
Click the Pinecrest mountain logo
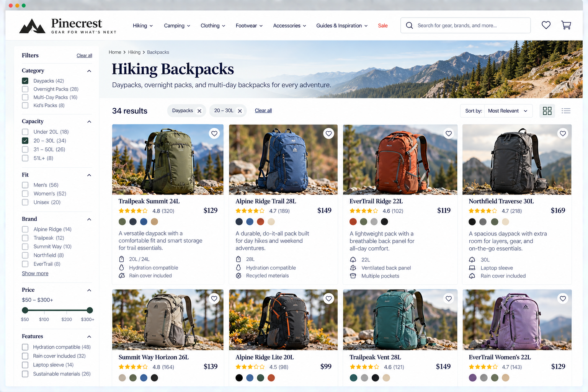(x=32, y=26)
